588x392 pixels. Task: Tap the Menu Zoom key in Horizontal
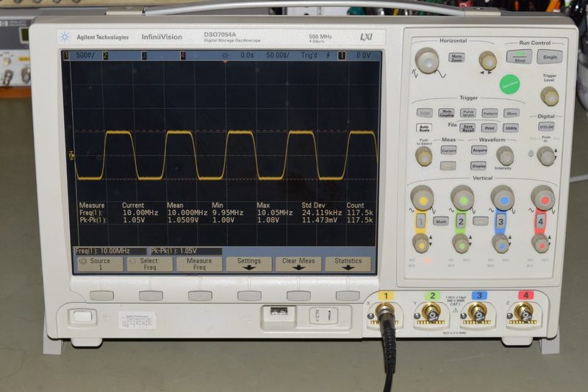click(456, 58)
